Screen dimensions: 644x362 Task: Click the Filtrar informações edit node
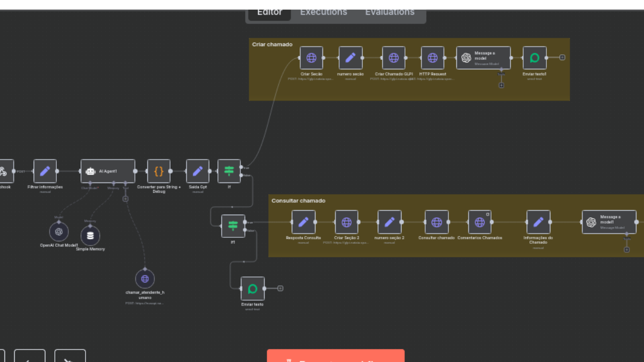[x=45, y=171]
